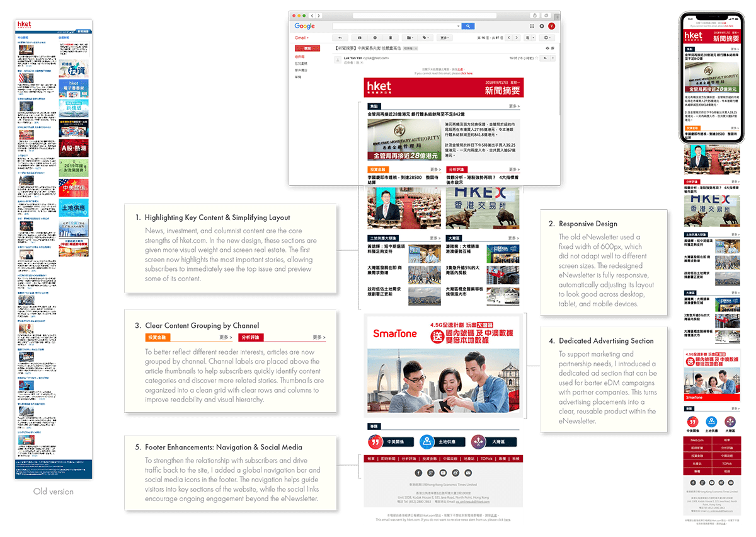Screen dimensions: 756x537
Task: Open the Google apps grid icon
Action: pyautogui.click(x=532, y=25)
